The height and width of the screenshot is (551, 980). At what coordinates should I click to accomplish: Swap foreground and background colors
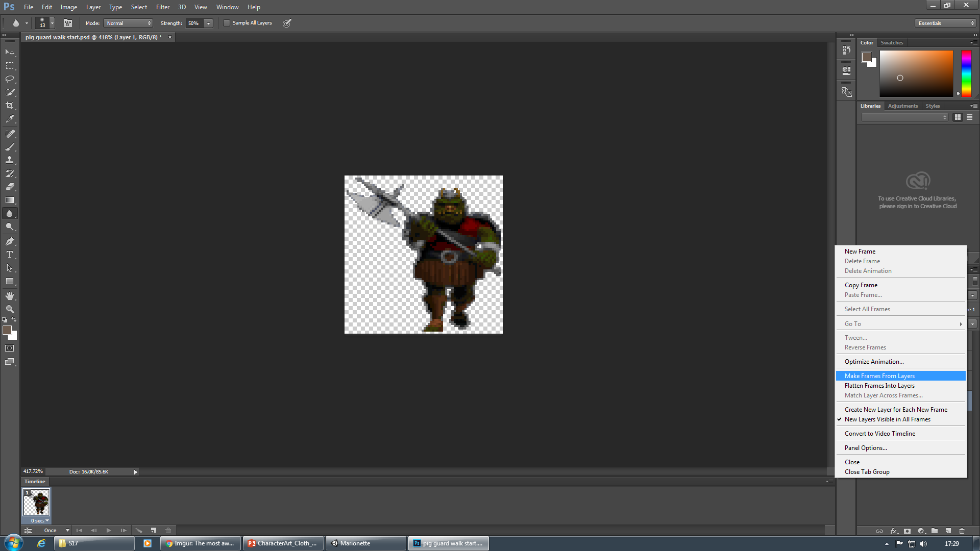pyautogui.click(x=14, y=320)
